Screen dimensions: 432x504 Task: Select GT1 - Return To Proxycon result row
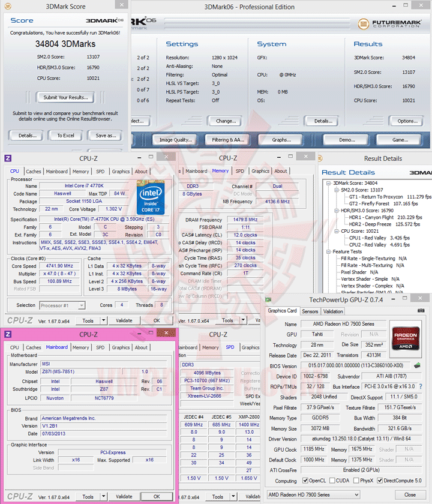[390, 197]
